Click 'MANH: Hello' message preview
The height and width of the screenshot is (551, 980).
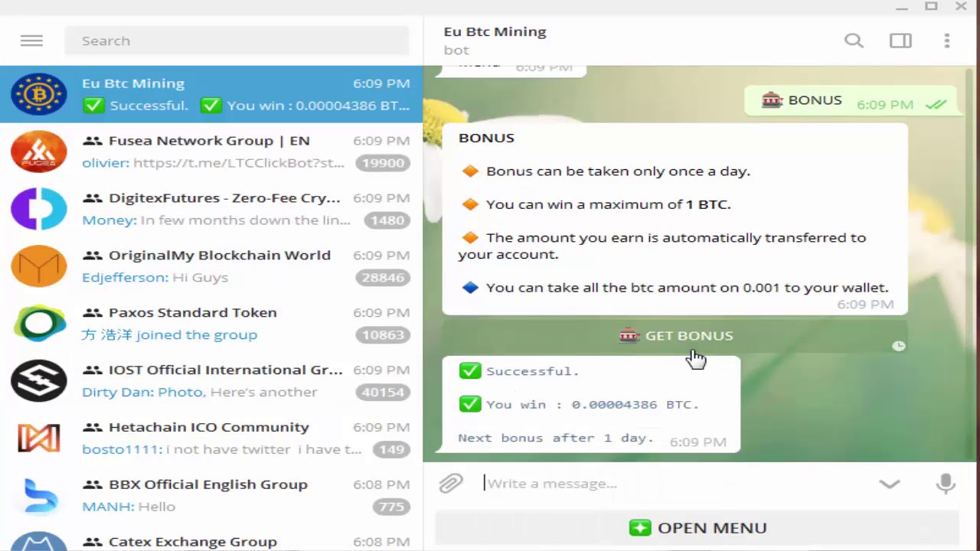click(129, 507)
